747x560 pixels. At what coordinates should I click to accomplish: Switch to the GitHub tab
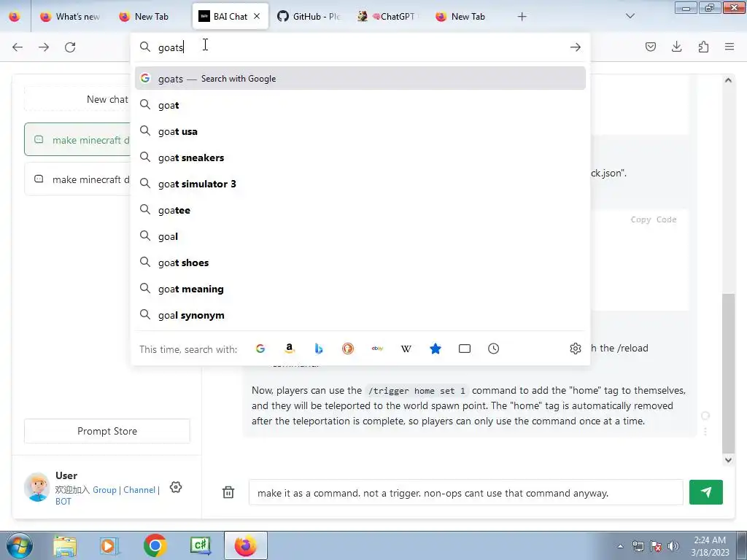[309, 16]
